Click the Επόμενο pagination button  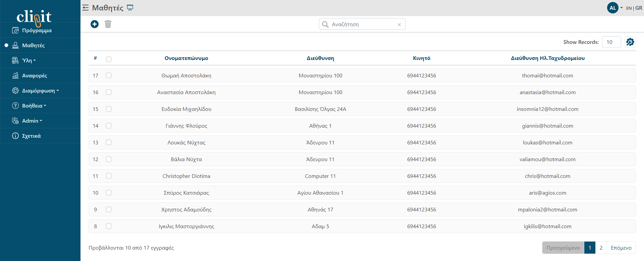[621, 248]
